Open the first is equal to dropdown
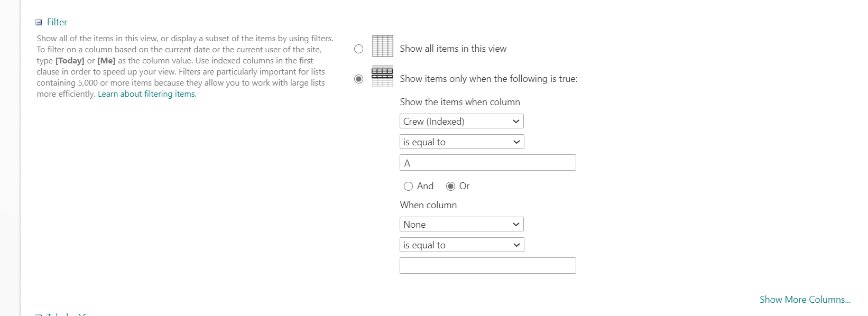Image resolution: width=868 pixels, height=316 pixels. 461,142
